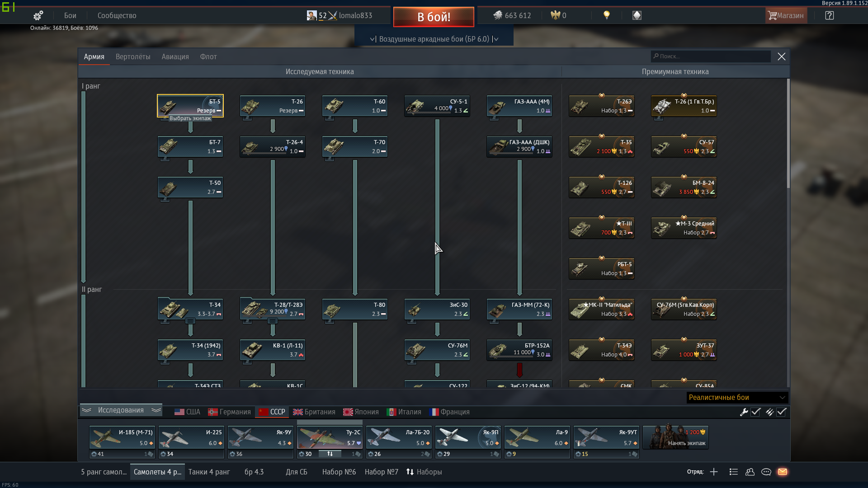Screen dimensions: 868x488
Task: Open battle mode selector Воздушные аркадные бои
Action: pyautogui.click(x=434, y=39)
